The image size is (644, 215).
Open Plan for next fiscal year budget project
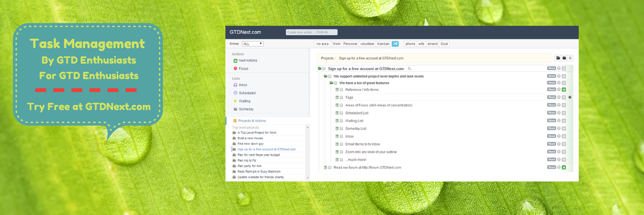[x=258, y=155]
